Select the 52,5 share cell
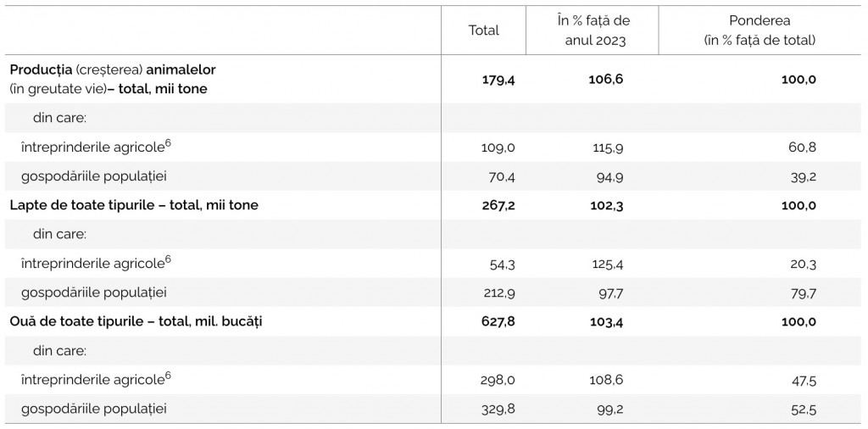 [802, 409]
